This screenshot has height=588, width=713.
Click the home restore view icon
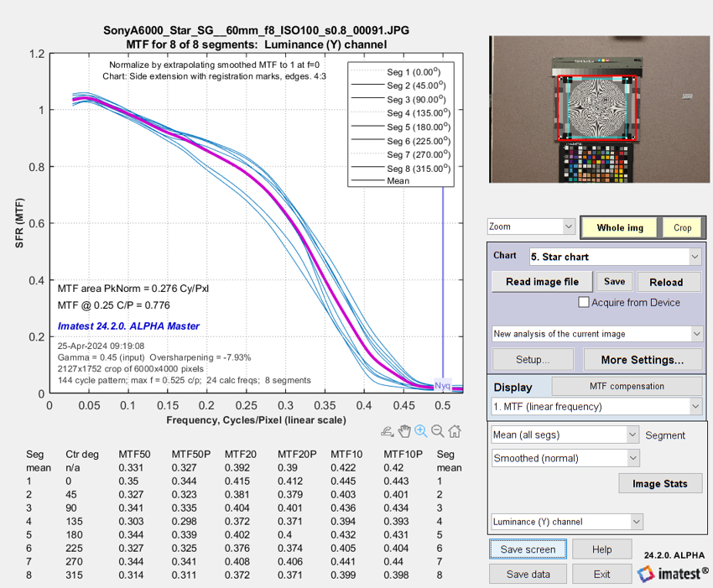point(454,432)
